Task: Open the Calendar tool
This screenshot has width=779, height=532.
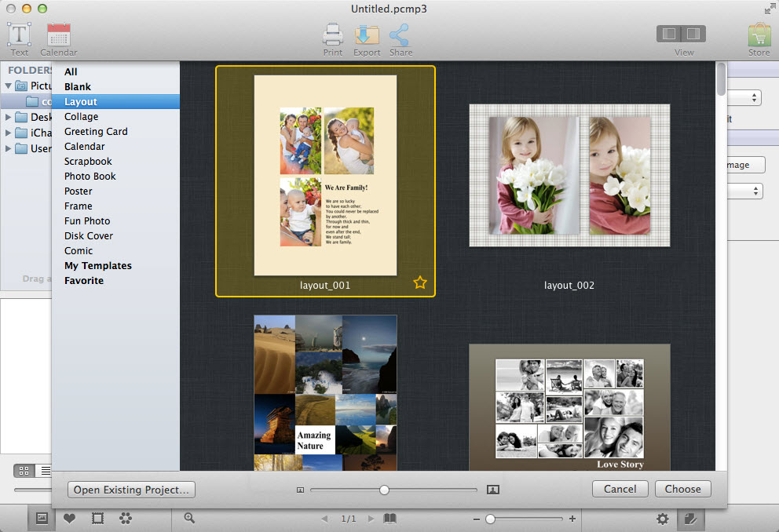Action: pos(59,35)
